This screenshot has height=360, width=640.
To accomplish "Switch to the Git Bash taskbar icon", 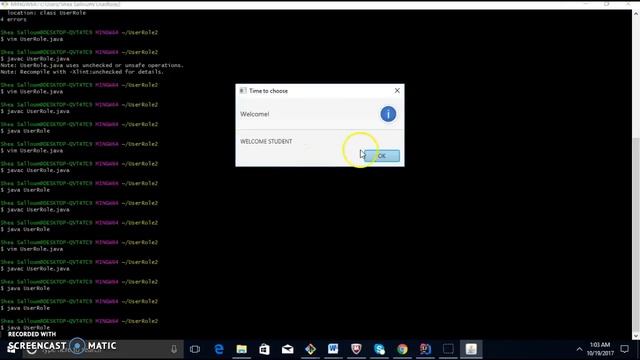I will (x=310, y=349).
